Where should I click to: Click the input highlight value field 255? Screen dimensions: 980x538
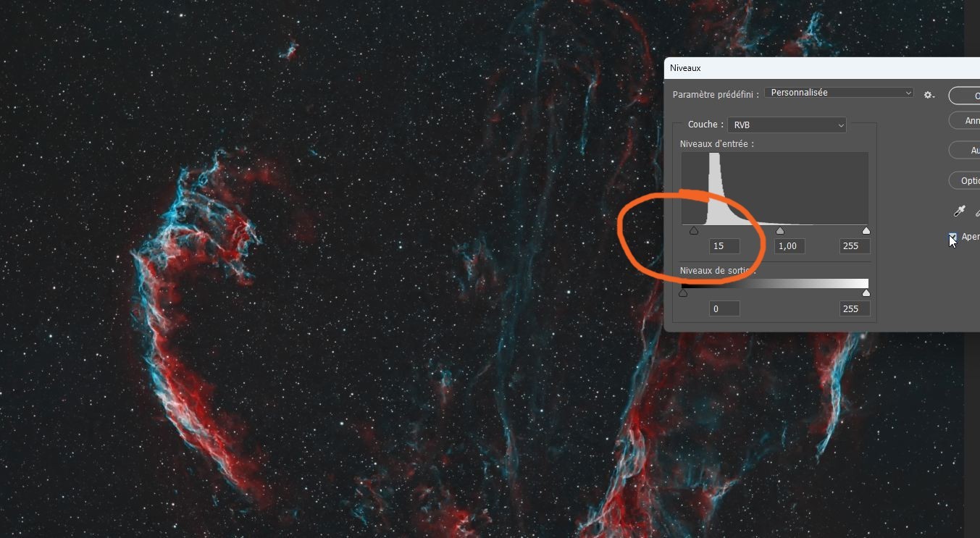pos(855,246)
